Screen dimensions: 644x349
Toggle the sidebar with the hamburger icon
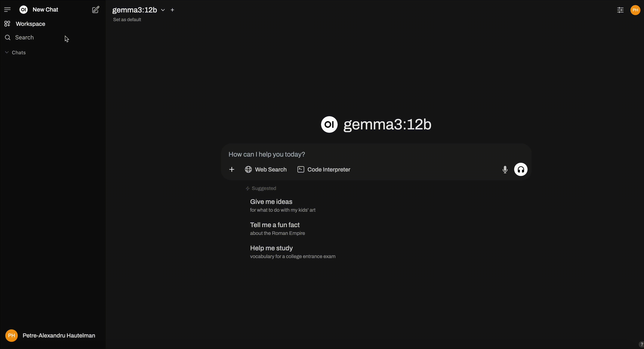point(7,10)
